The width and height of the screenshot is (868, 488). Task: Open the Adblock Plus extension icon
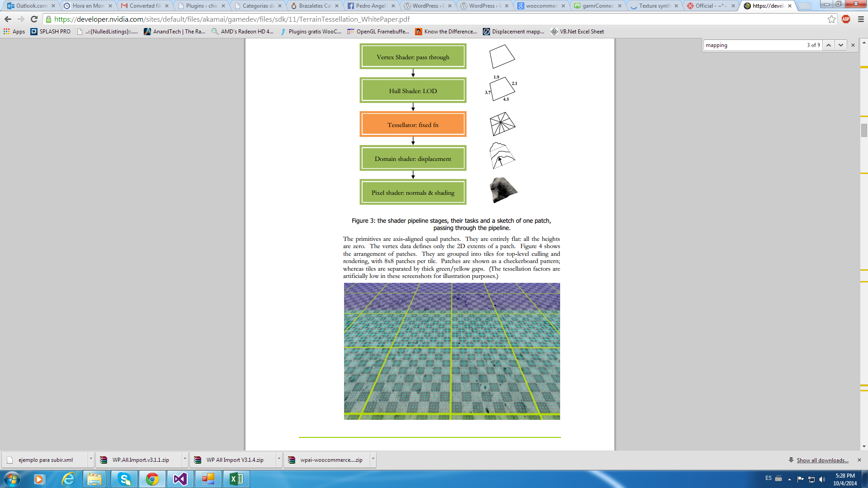coord(846,19)
